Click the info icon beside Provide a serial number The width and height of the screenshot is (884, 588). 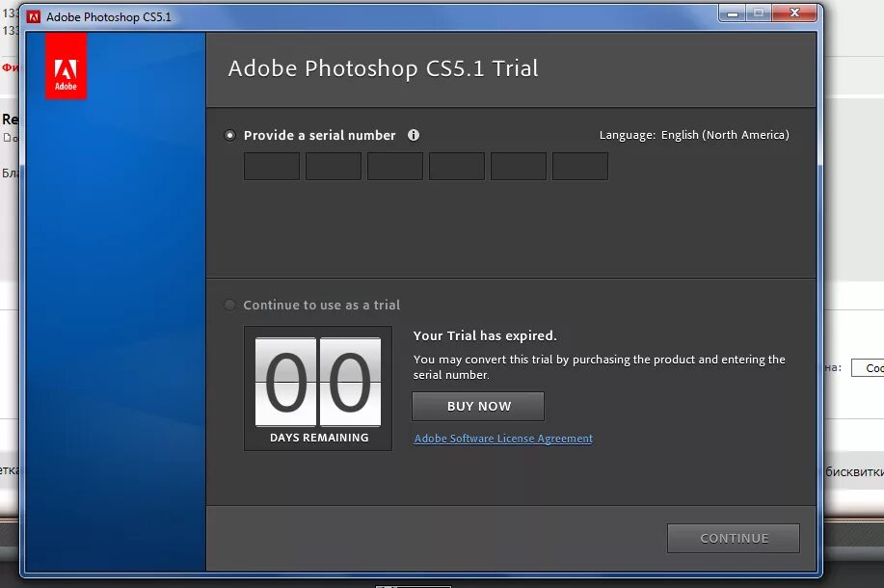[x=413, y=135]
